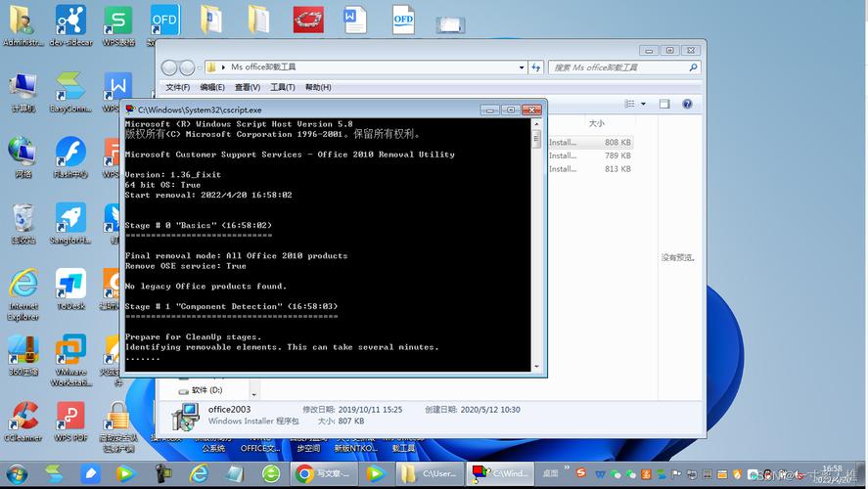
Task: Open the 工具(T) menu
Action: [x=283, y=87]
